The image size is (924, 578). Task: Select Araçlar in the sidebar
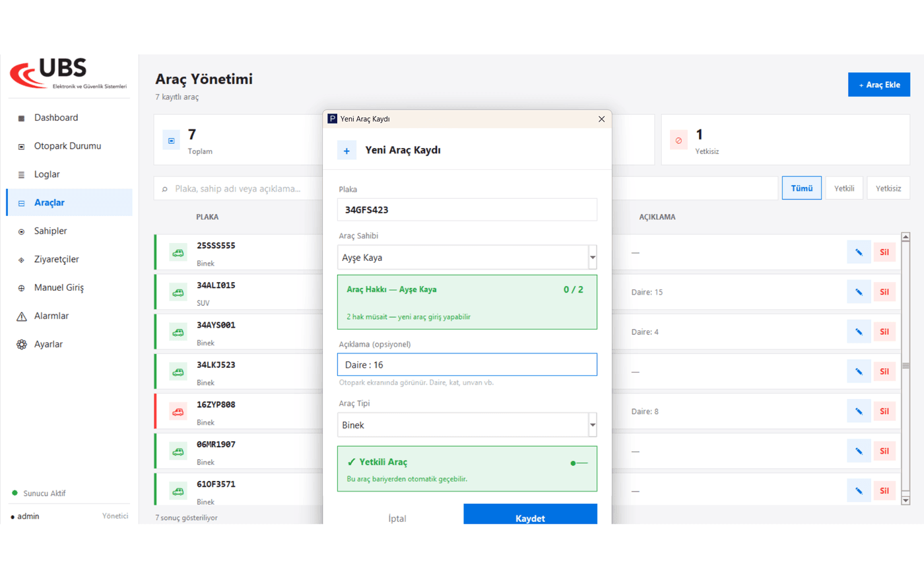pos(69,203)
